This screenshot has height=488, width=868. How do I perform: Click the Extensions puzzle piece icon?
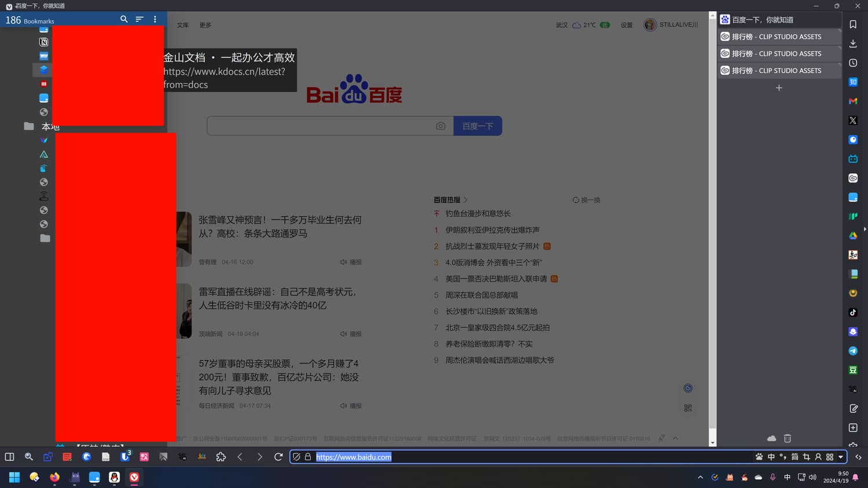[x=221, y=457]
